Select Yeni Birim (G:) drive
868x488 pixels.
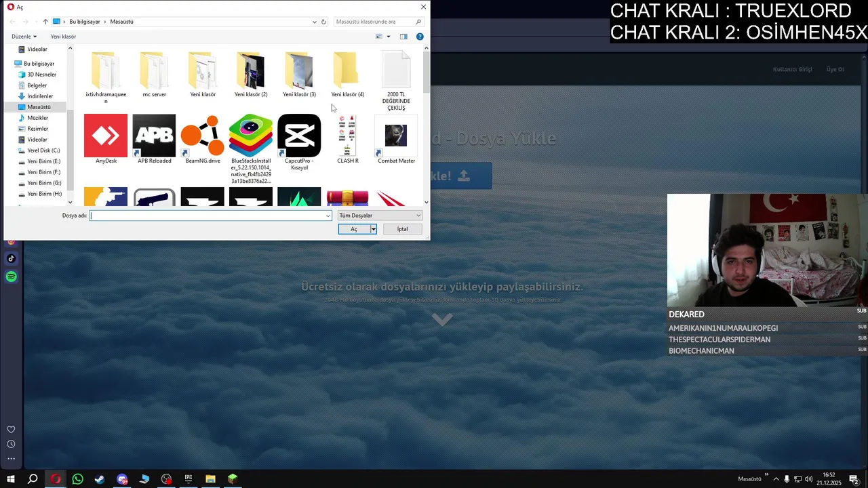tap(44, 183)
